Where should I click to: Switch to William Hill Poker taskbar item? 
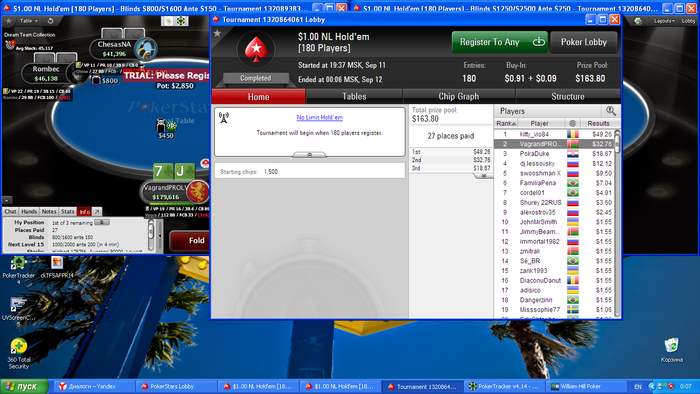click(586, 386)
